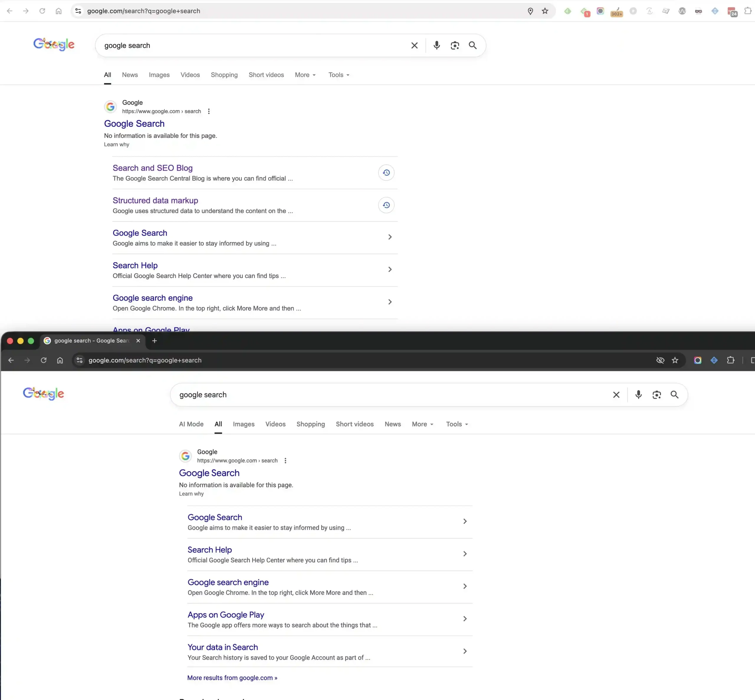Open site info icon beside the light window's URL
The width and height of the screenshot is (755, 700).
[x=78, y=11]
